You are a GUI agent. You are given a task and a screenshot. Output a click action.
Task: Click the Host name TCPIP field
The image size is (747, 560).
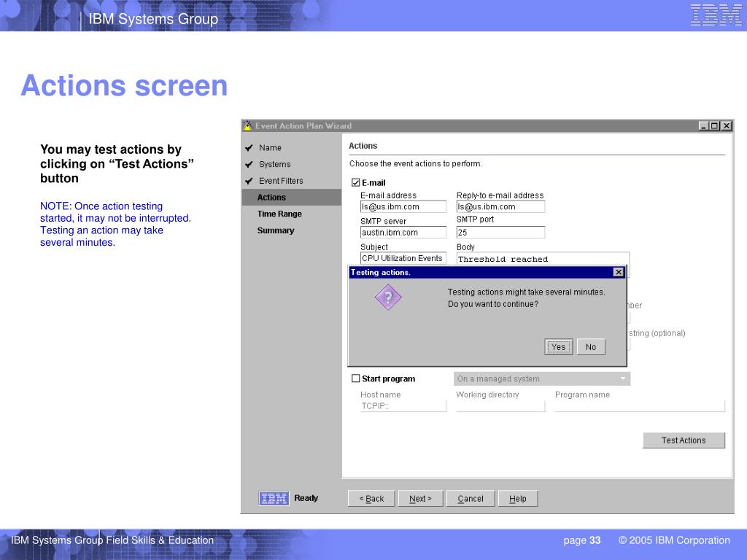point(403,405)
